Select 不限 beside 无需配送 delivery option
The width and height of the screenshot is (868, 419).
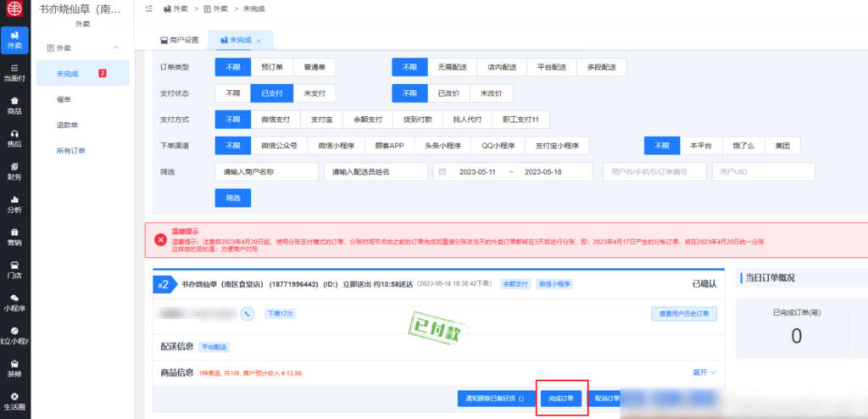pyautogui.click(x=409, y=67)
